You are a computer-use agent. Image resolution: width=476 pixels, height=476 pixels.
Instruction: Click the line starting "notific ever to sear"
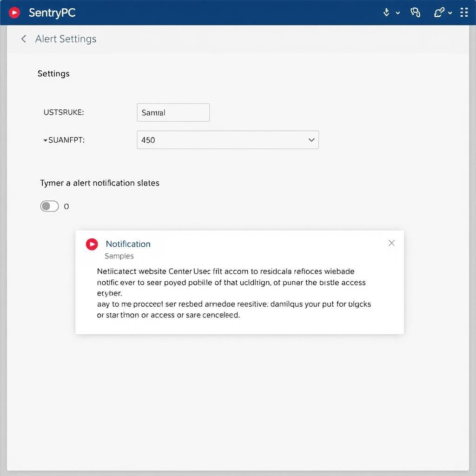231,282
